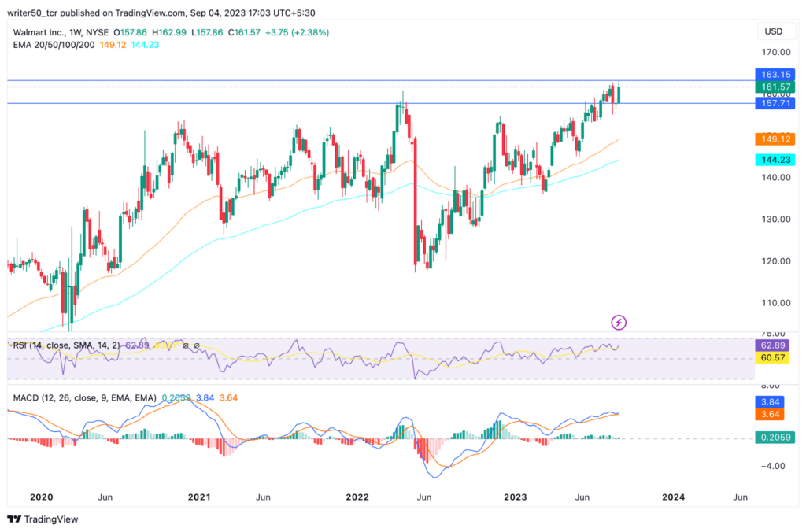The image size is (806, 532).
Task: Click the close value C161.57 in legend
Action: [x=244, y=32]
